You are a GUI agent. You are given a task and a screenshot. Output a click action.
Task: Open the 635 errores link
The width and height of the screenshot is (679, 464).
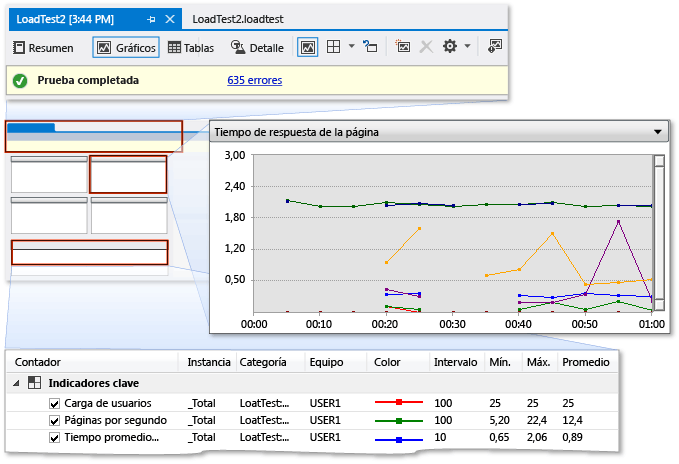(255, 80)
